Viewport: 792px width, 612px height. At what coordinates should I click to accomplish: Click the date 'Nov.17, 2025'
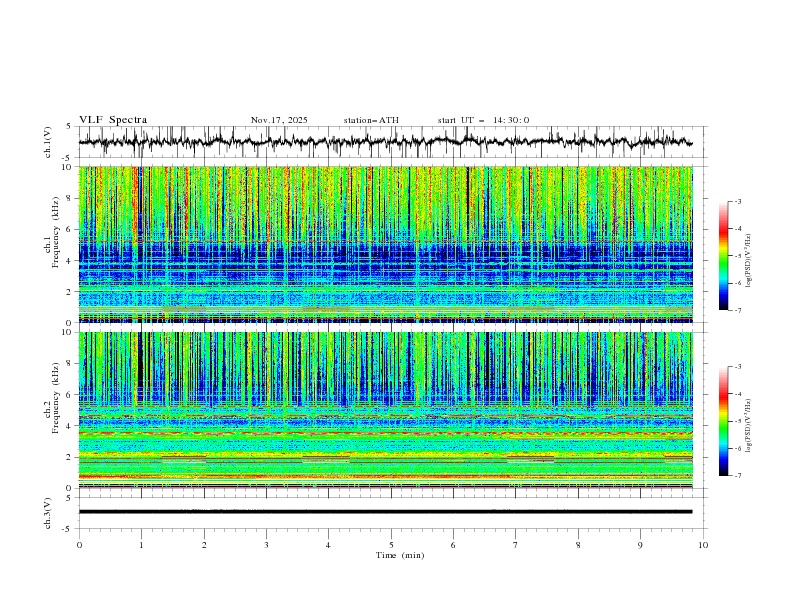click(x=279, y=120)
